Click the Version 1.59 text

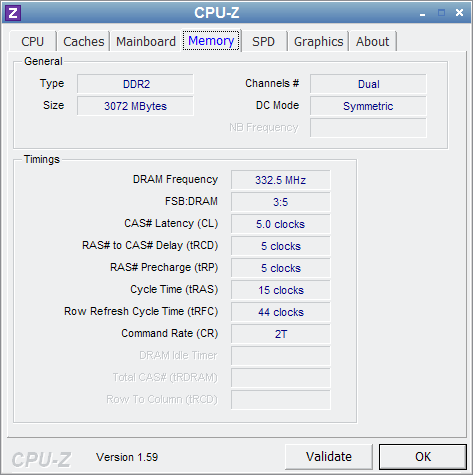(x=127, y=457)
